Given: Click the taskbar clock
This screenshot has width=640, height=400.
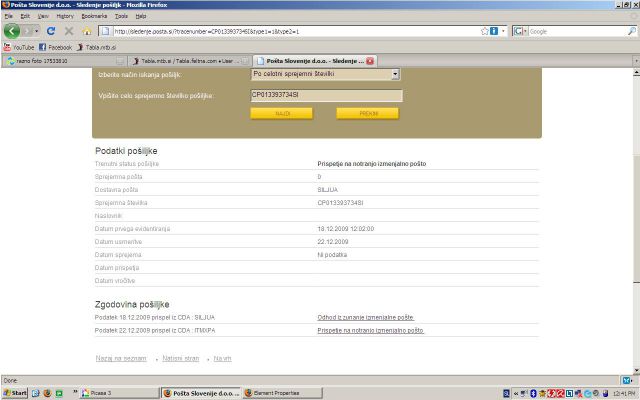Looking at the screenshot, I should click(x=624, y=393).
